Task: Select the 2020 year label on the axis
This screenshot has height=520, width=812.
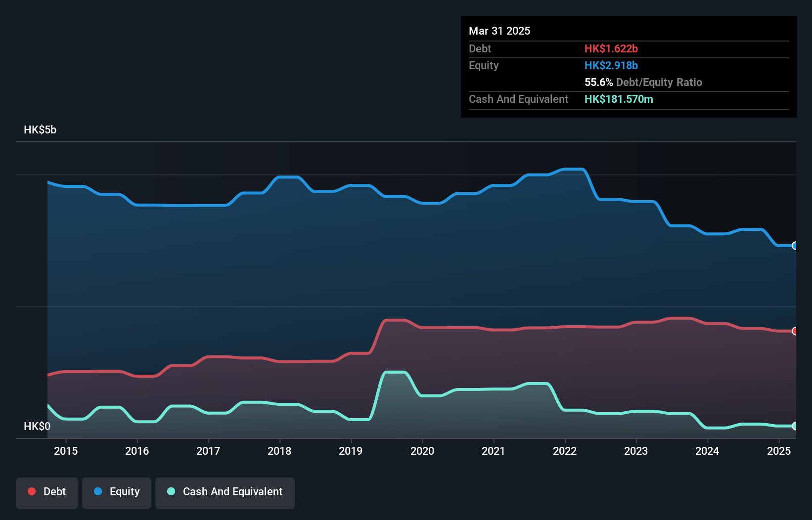Action: pos(423,451)
